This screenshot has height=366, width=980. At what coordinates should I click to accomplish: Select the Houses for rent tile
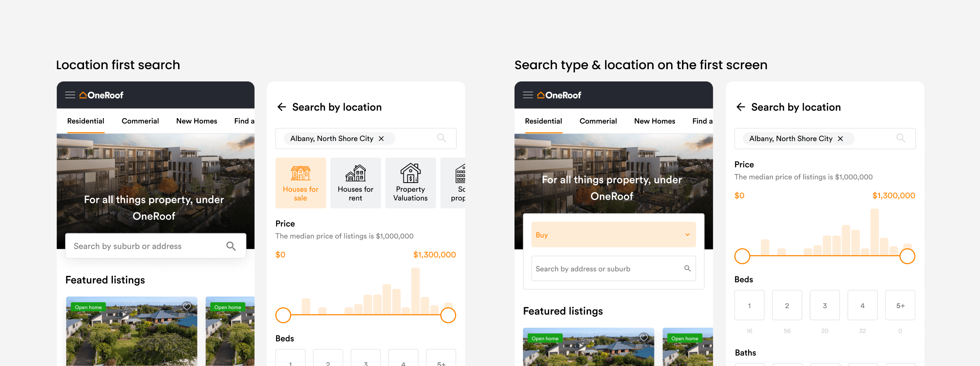[356, 183]
